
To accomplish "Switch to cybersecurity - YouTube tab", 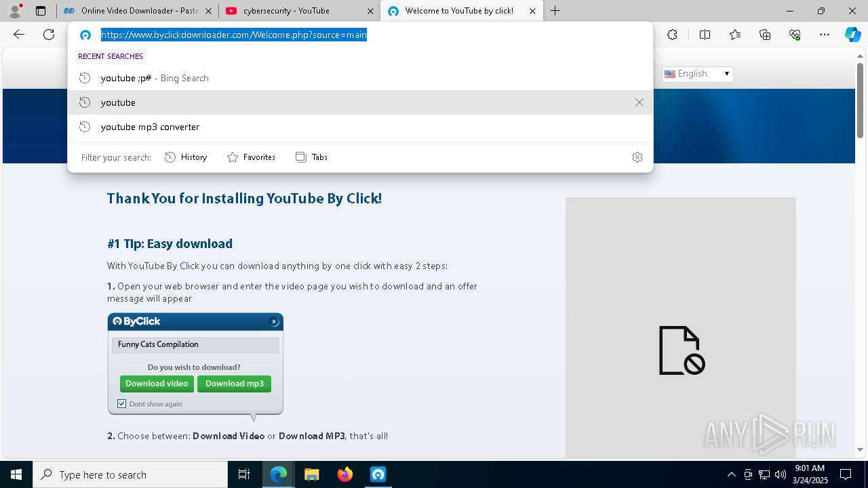I will pyautogui.click(x=300, y=11).
